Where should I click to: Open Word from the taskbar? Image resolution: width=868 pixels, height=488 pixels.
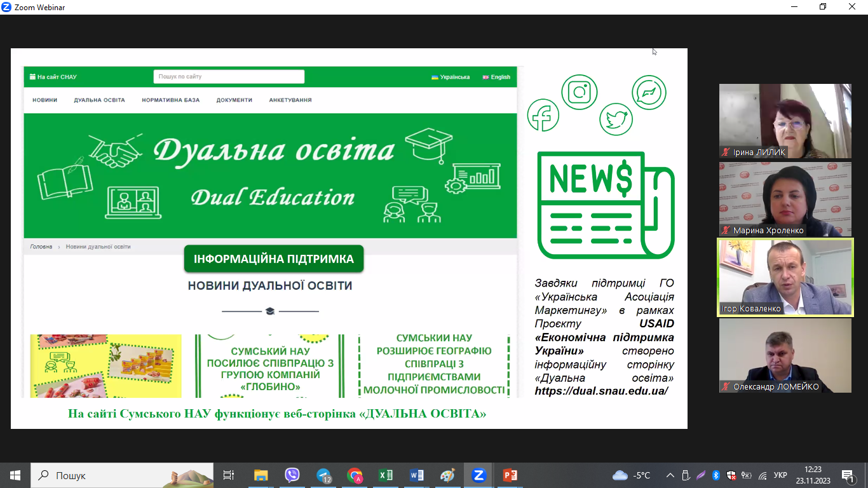[416, 475]
